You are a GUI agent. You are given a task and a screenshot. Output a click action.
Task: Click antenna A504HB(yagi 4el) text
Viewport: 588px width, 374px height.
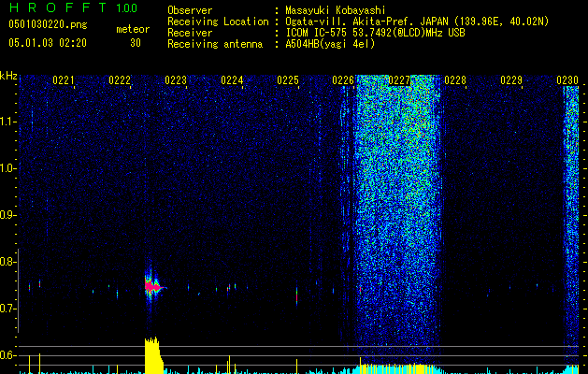(x=330, y=44)
